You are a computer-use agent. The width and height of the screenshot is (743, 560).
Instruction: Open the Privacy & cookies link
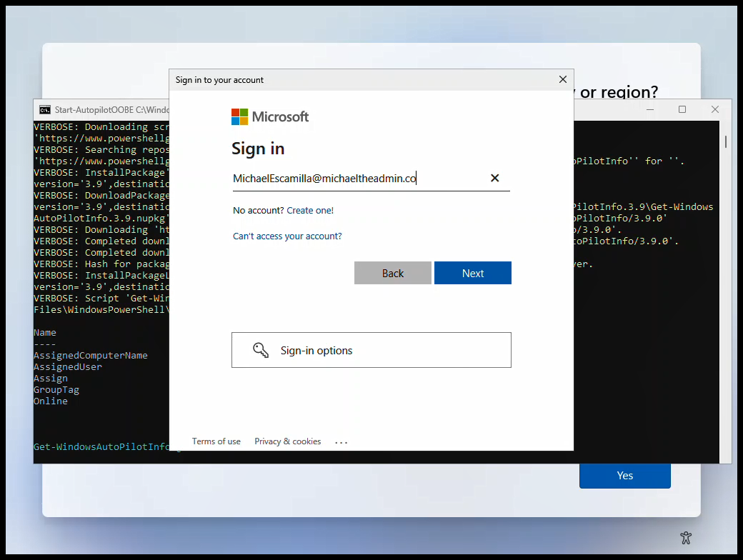point(288,441)
